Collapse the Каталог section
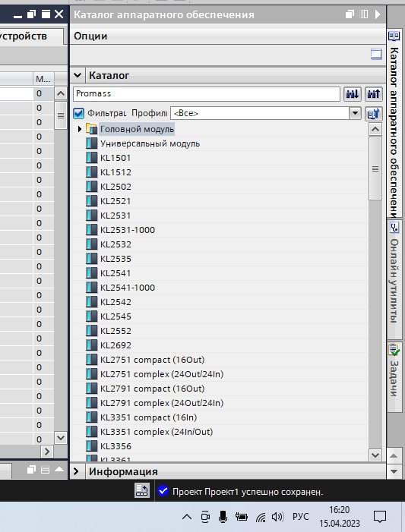 78,75
